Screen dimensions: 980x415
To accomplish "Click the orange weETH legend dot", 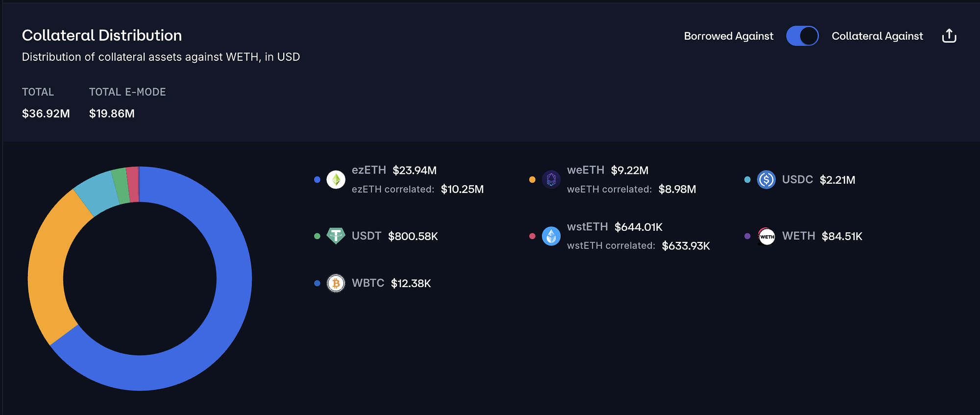I will point(532,180).
